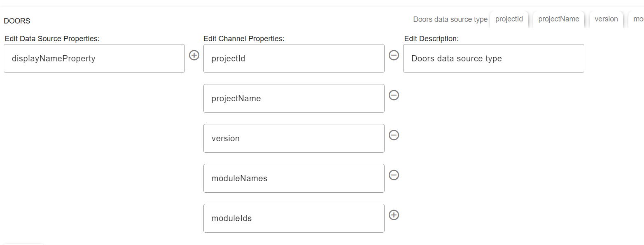
Task: Add a new data source property row
Action: click(194, 55)
